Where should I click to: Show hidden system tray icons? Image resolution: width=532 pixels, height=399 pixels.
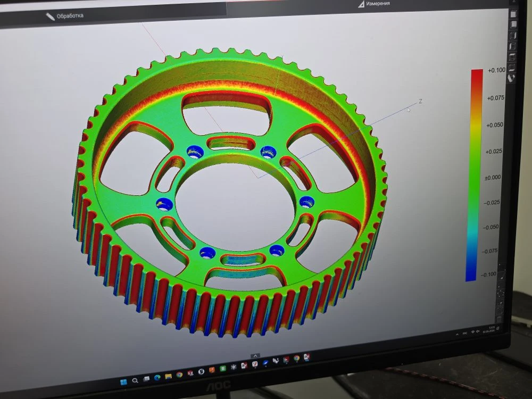pos(457,334)
